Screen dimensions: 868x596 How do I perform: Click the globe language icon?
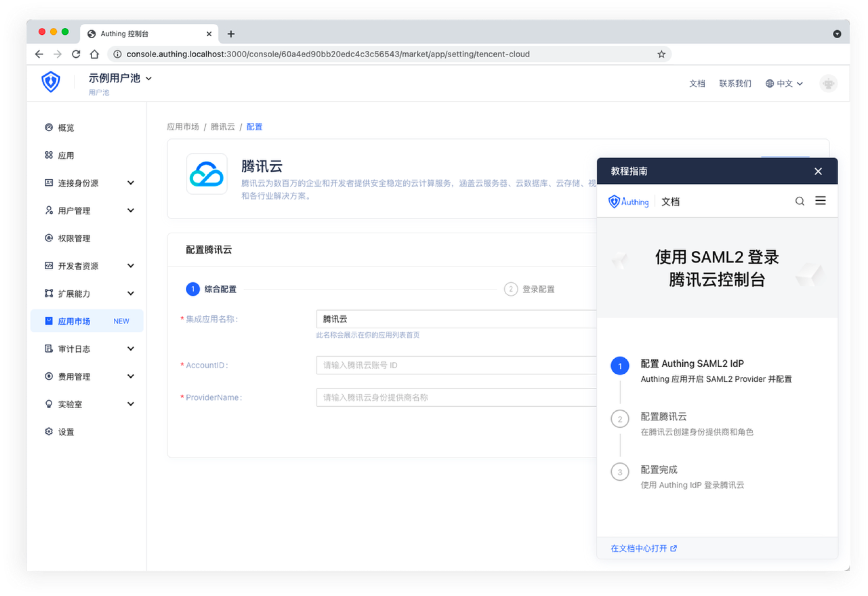(770, 84)
